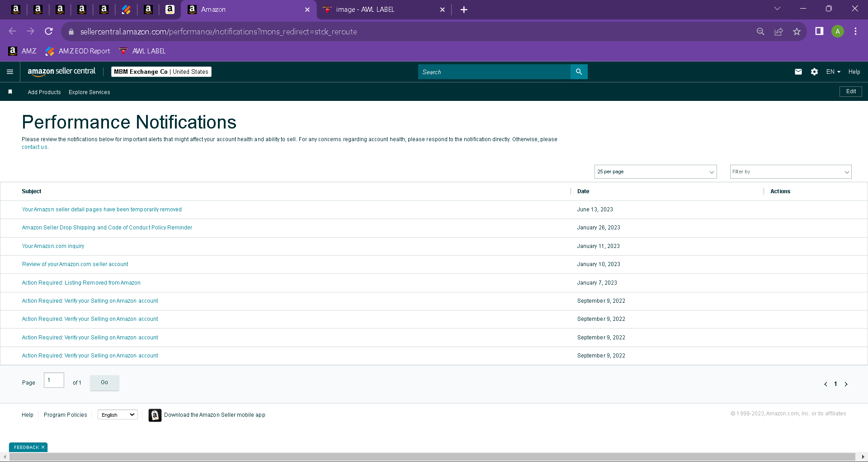Open the browser side panel
868x462 pixels.
tap(819, 31)
